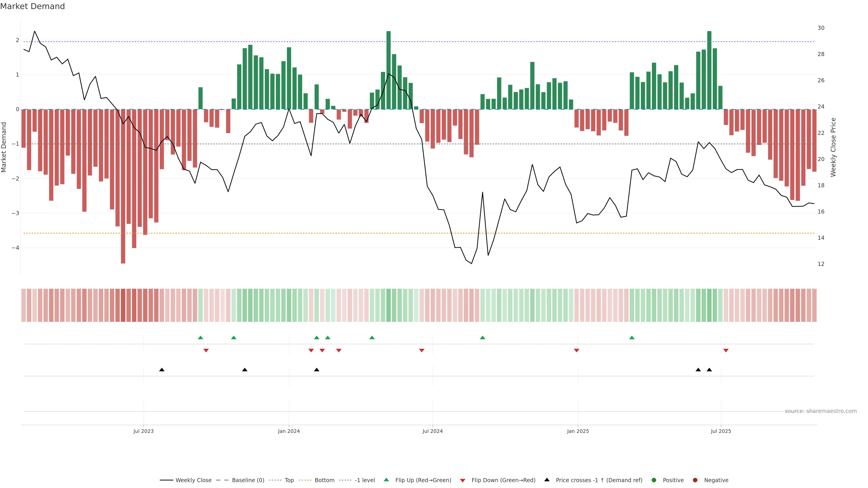Click the rightmost black price-cross triangle marker
This screenshot has height=488, width=868.
coord(709,370)
